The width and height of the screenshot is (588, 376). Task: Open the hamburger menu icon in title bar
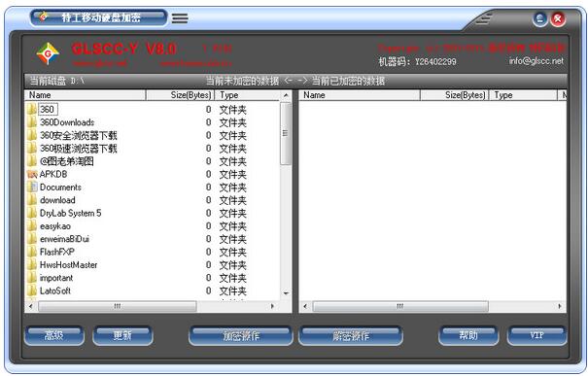180,18
